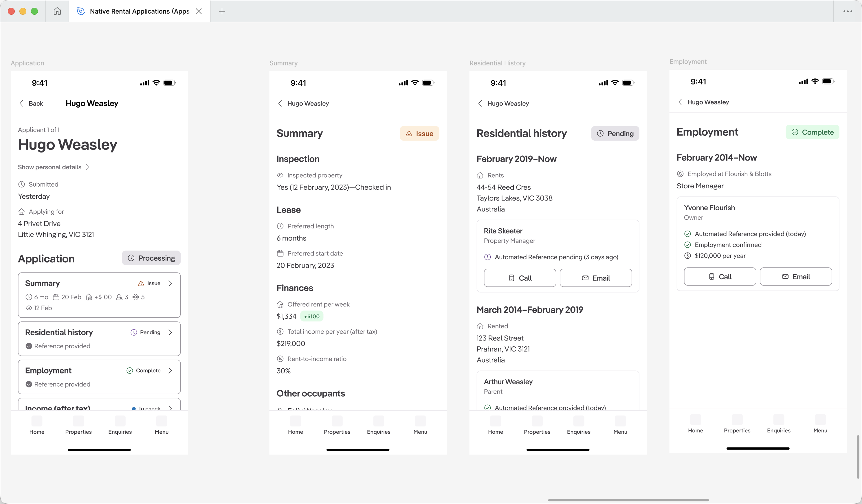Open the Summary card via its chevron
Image resolution: width=862 pixels, height=504 pixels.
(x=170, y=283)
